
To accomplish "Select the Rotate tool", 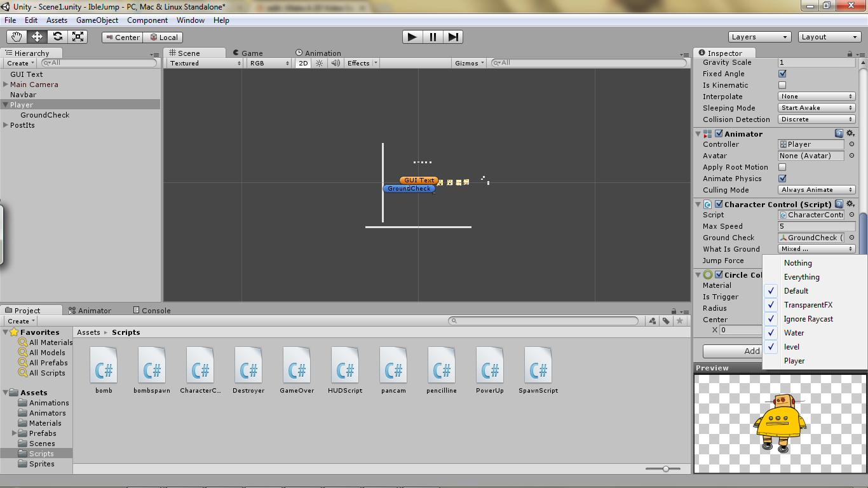I will point(58,36).
